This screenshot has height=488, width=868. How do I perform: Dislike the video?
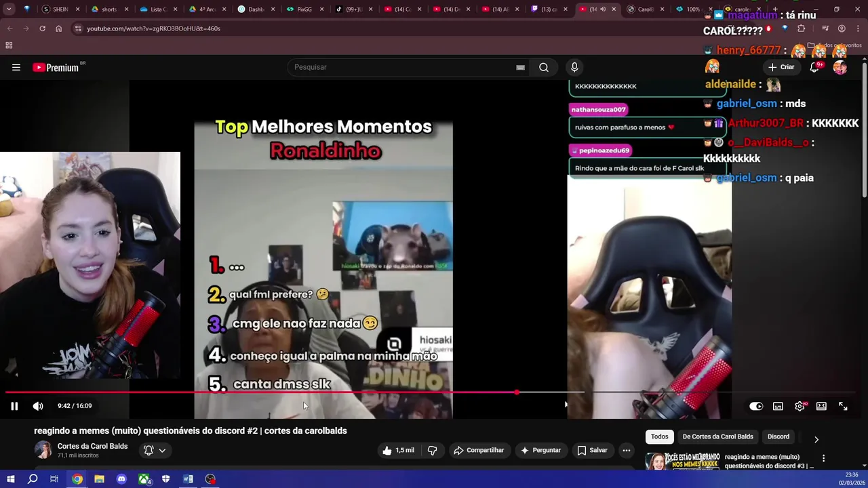pyautogui.click(x=432, y=450)
